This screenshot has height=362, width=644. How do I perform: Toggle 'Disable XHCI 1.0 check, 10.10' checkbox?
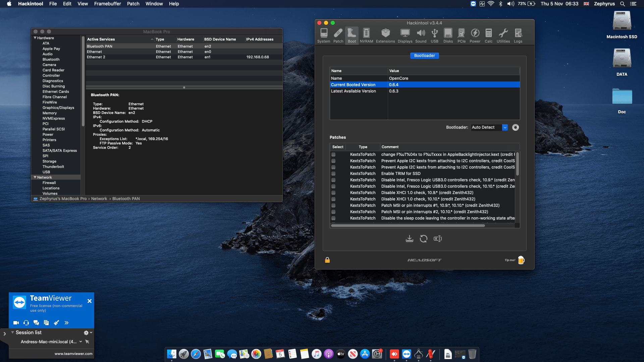click(333, 199)
